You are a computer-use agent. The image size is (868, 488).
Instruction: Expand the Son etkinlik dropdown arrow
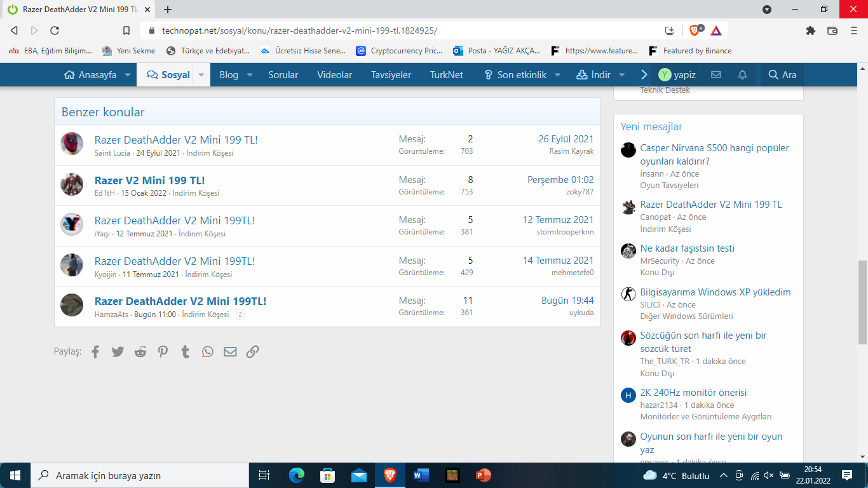tap(557, 74)
